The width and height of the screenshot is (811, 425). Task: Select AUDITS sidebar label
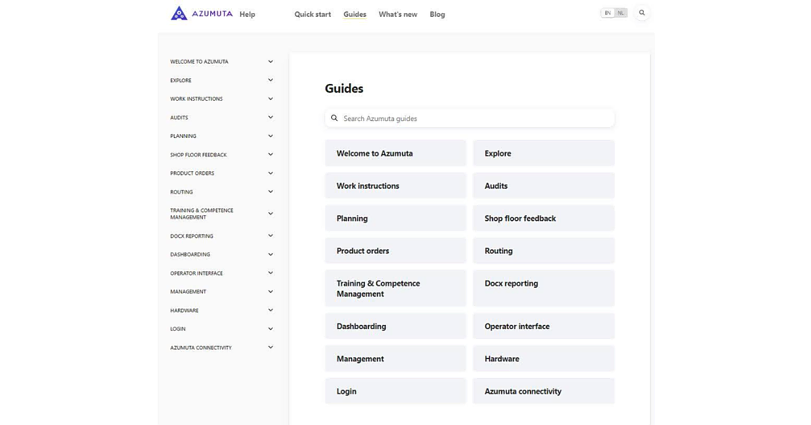pyautogui.click(x=179, y=117)
